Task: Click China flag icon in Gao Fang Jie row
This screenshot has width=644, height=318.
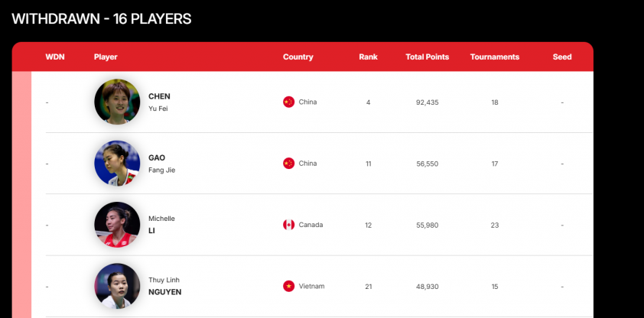Action: (288, 163)
